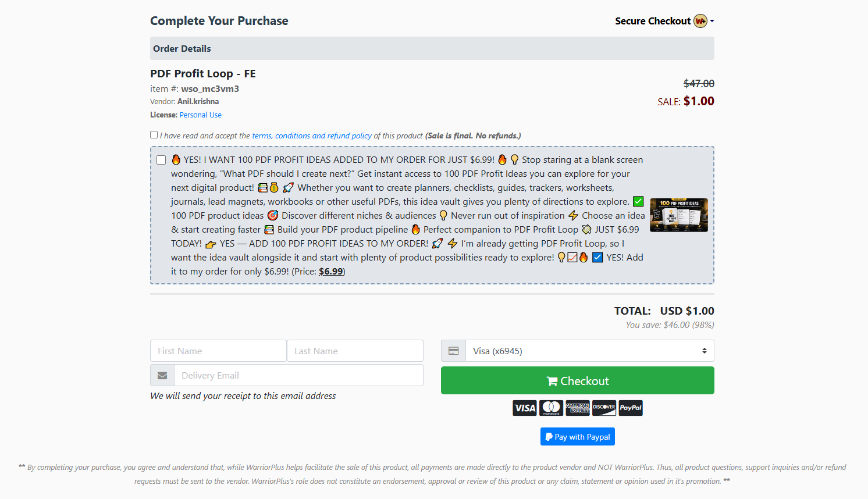Screen dimensions: 868x499
Task: Expand the Visa (x6945) payment method dropdown
Action: pos(590,351)
